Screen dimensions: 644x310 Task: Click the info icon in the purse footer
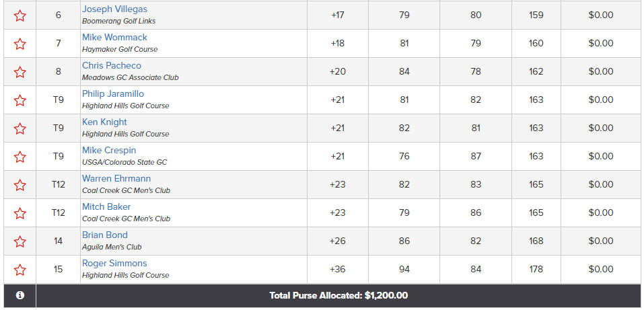point(20,295)
